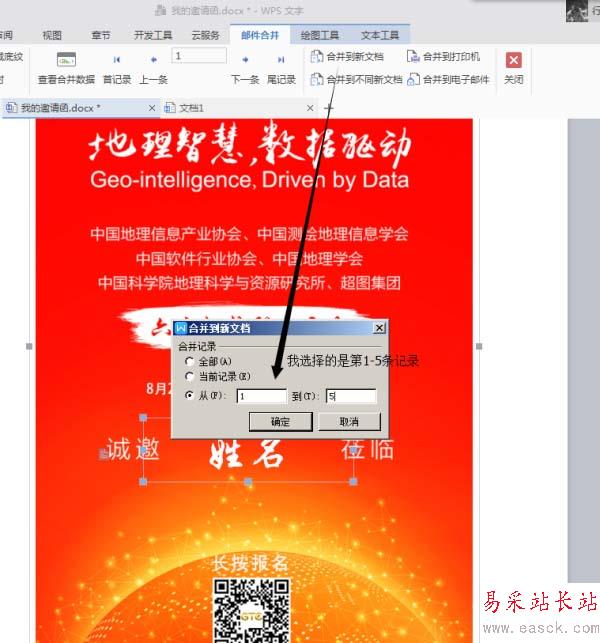
Task: Click the record number field in ribbon
Action: pyautogui.click(x=199, y=56)
